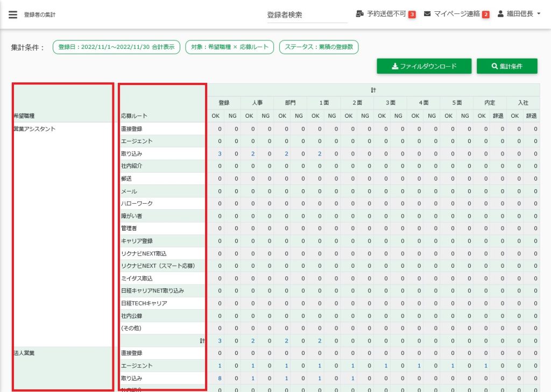Open the green 集計条件 search button

pos(507,66)
